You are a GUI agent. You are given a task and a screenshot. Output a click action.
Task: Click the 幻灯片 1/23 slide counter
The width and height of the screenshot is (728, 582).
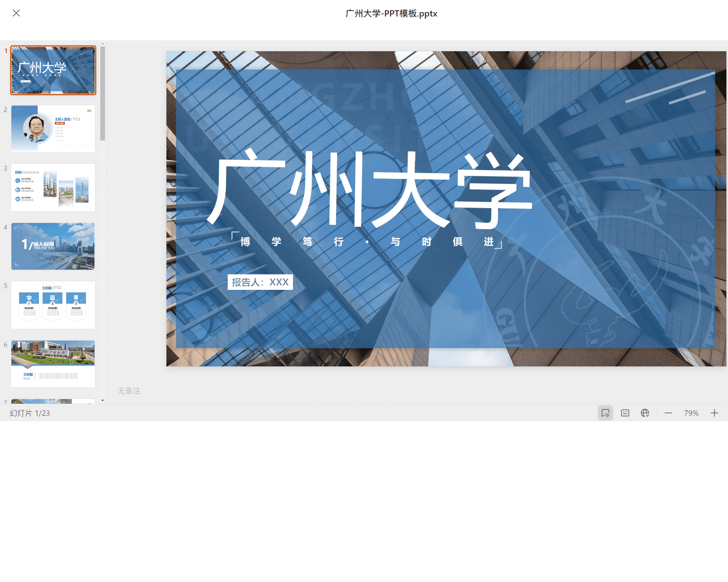(x=30, y=413)
